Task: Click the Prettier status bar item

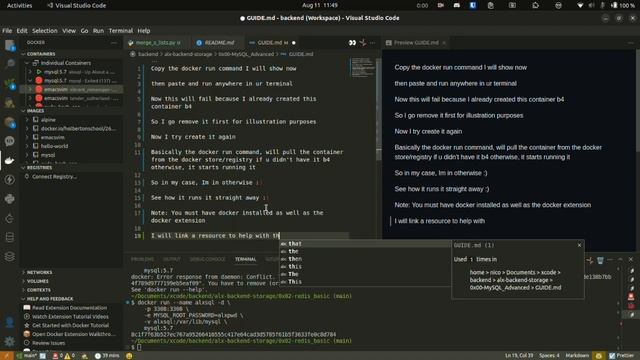Action: (x=621, y=356)
